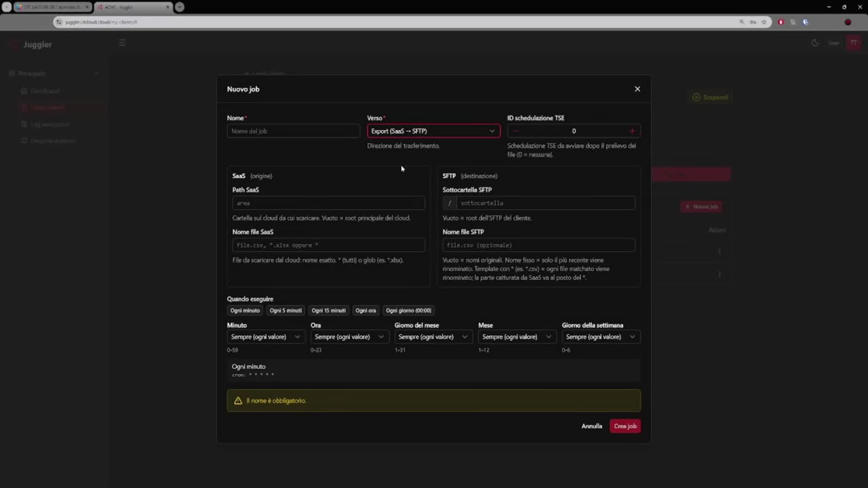This screenshot has height=488, width=868.
Task: Open the Mese dropdown
Action: (516, 337)
